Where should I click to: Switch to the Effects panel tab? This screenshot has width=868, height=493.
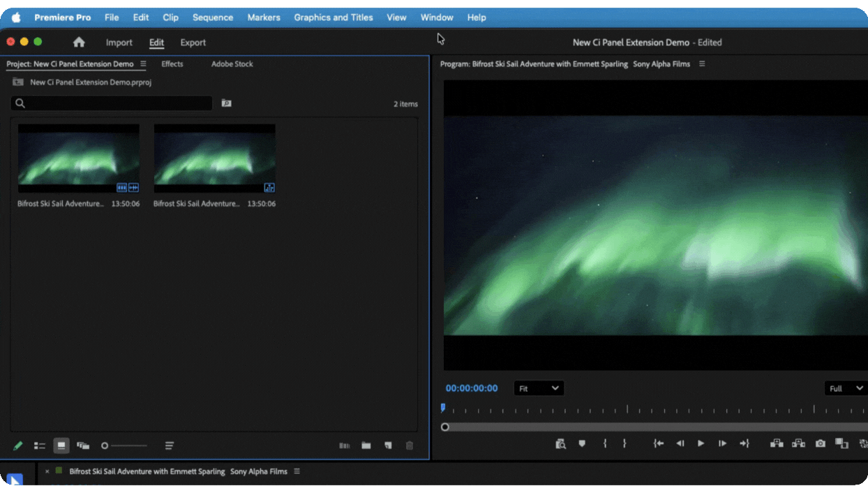pyautogui.click(x=172, y=64)
